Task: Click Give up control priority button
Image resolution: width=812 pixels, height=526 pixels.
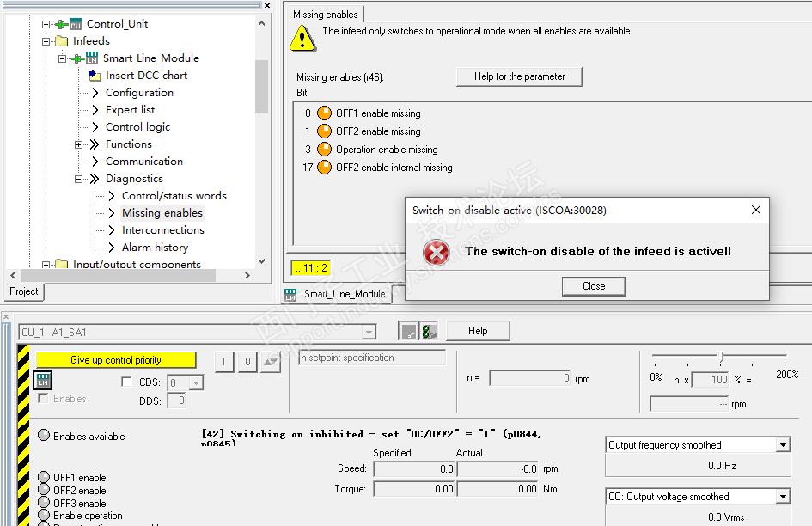Action: pyautogui.click(x=116, y=359)
